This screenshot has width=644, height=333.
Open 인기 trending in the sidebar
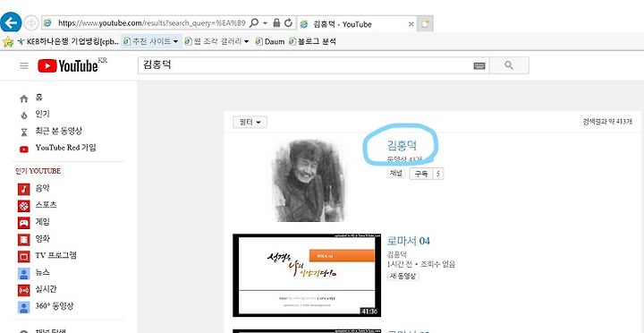click(42, 114)
